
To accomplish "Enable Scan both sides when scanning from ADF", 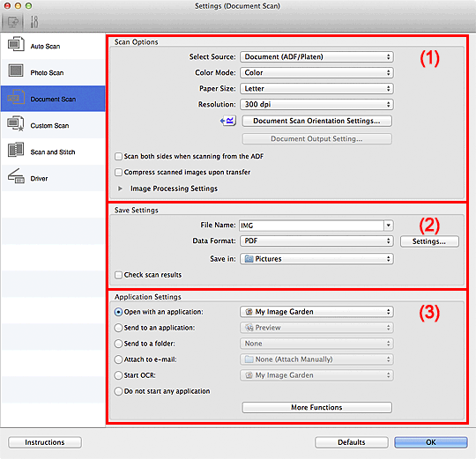I will 118,157.
